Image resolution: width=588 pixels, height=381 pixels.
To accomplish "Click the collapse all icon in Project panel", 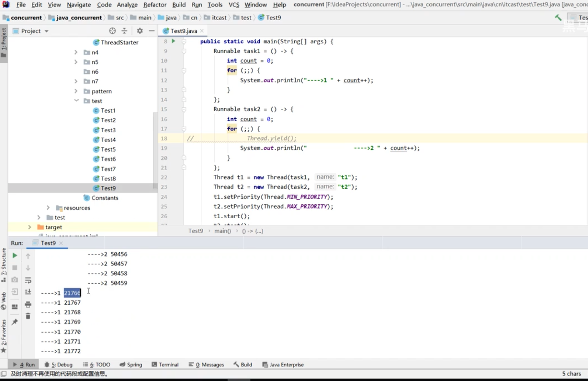I will 124,31.
